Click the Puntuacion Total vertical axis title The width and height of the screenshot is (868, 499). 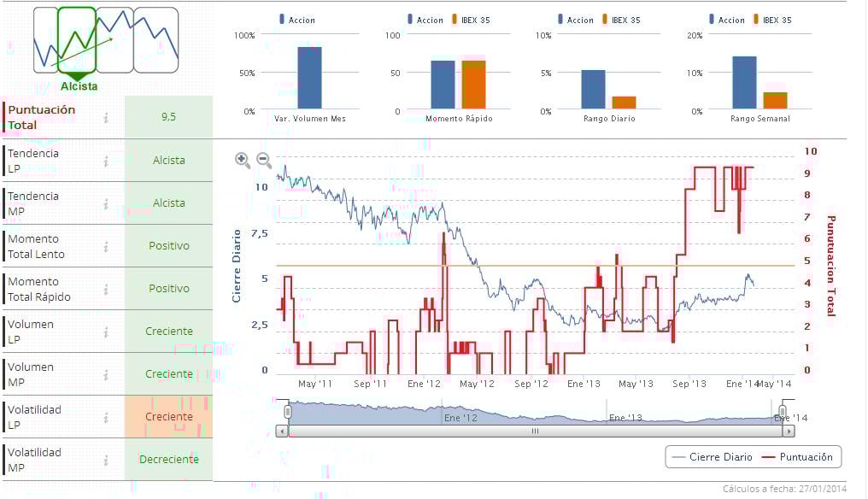pyautogui.click(x=831, y=266)
